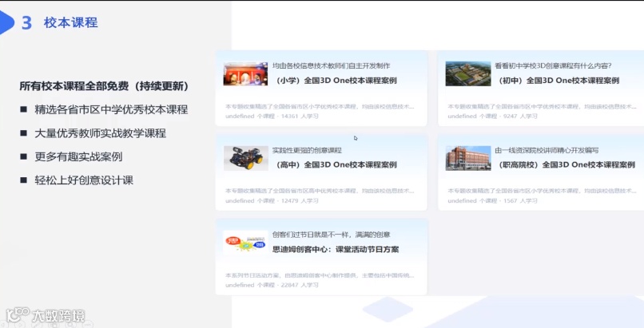Open the 小学 3D One校本课程案例 thumbnail
Viewport: 644px width, 328px height.
(x=245, y=73)
